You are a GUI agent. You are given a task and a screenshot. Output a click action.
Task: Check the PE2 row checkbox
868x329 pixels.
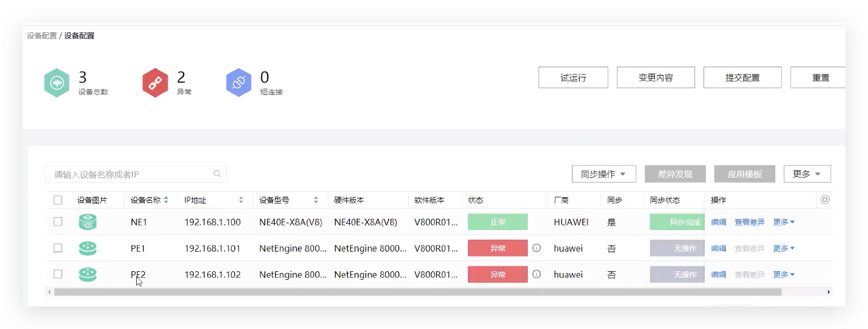(x=58, y=274)
